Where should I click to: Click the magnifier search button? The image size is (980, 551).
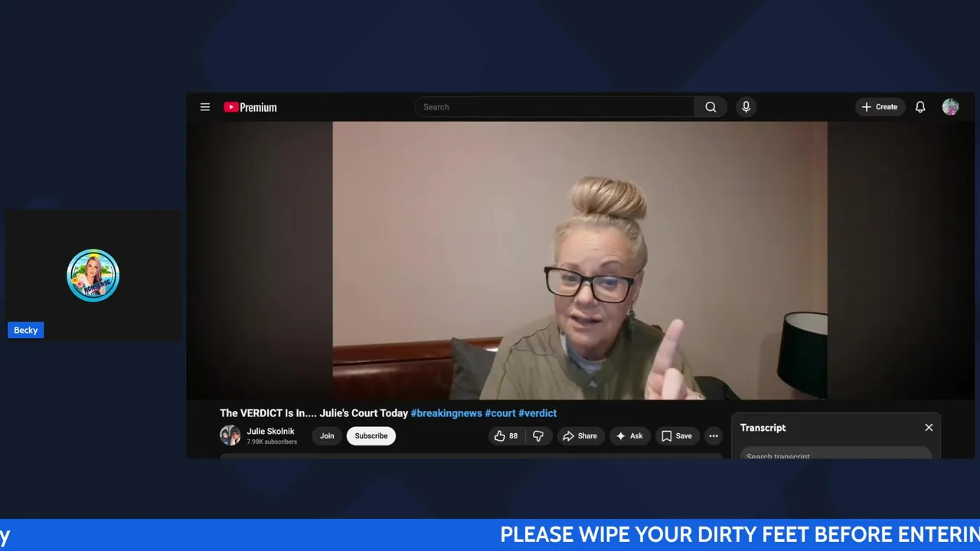(710, 107)
